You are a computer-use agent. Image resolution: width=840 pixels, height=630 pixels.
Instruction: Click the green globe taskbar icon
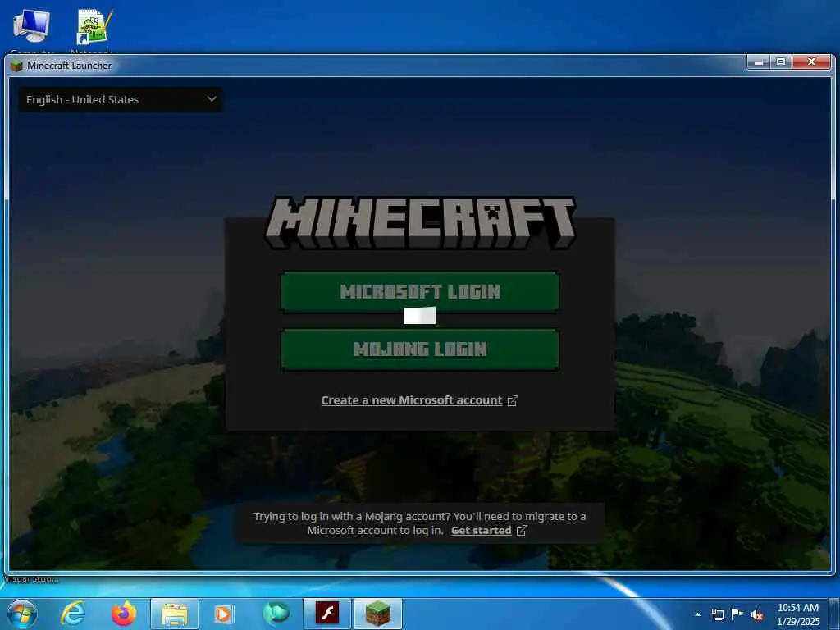coord(276,614)
